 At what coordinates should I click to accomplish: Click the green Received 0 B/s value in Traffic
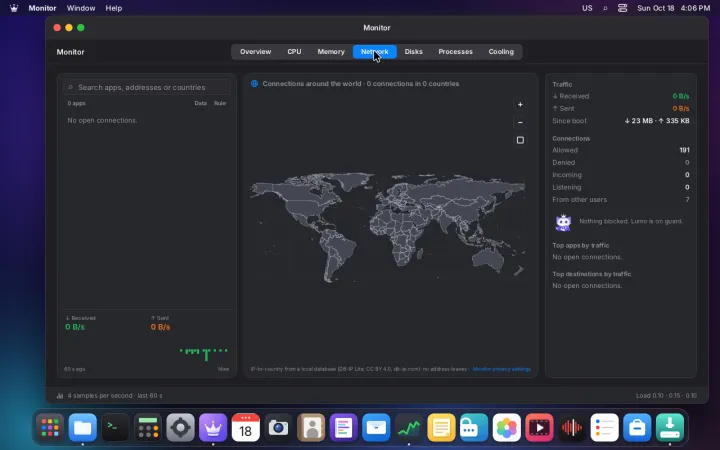[x=681, y=96]
